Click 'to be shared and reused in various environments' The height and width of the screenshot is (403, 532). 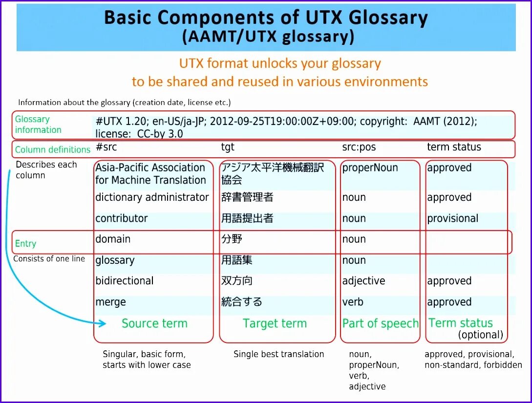pyautogui.click(x=280, y=82)
